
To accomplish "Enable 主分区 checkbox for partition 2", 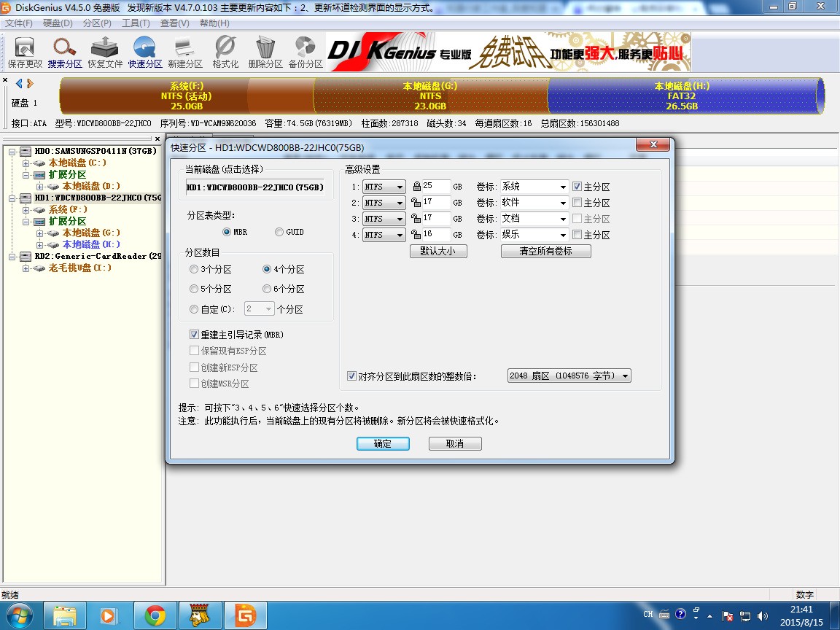I will click(x=577, y=203).
